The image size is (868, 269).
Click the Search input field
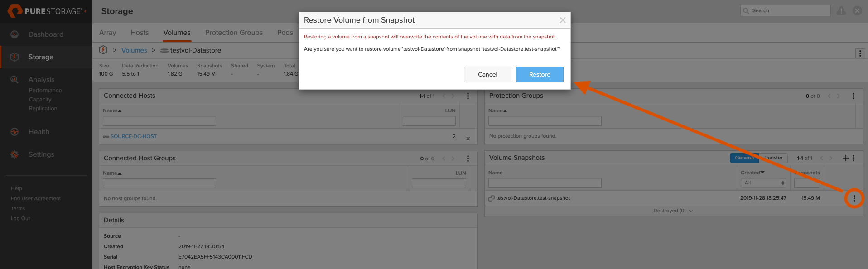(x=789, y=11)
